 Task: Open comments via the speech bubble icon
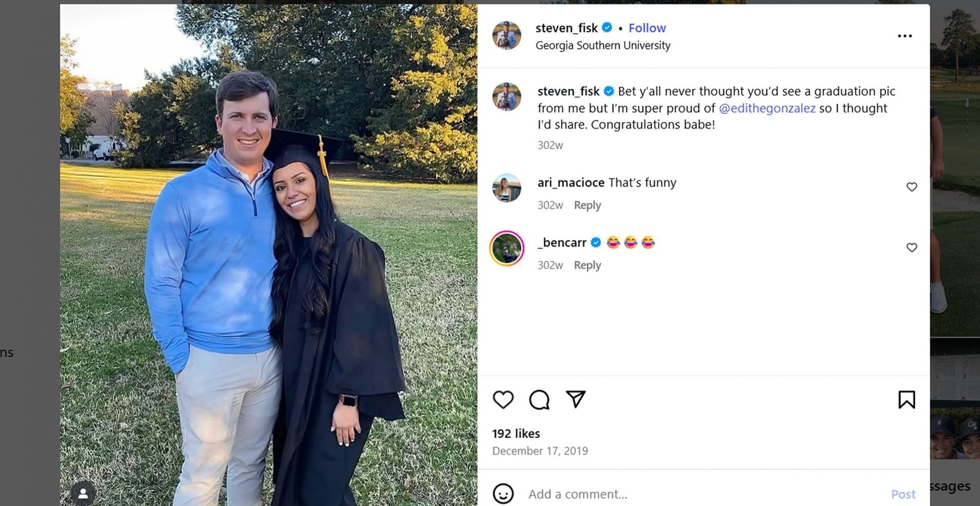(x=539, y=400)
